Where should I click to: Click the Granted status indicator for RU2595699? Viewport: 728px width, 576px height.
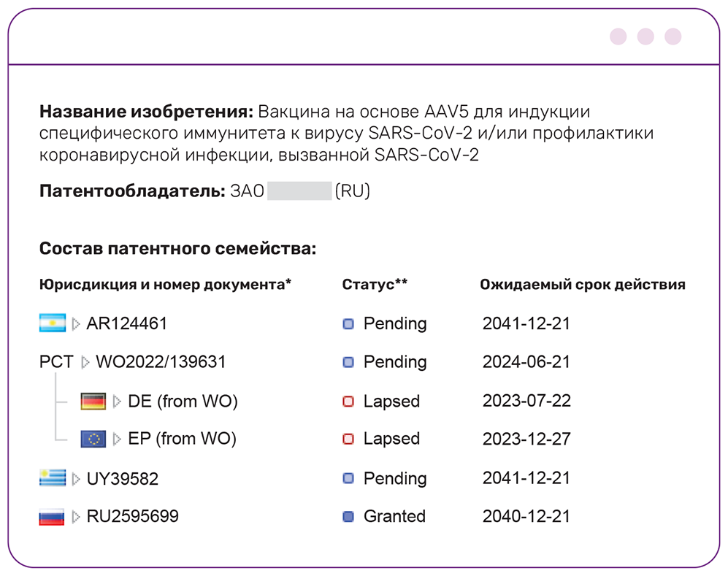point(348,517)
